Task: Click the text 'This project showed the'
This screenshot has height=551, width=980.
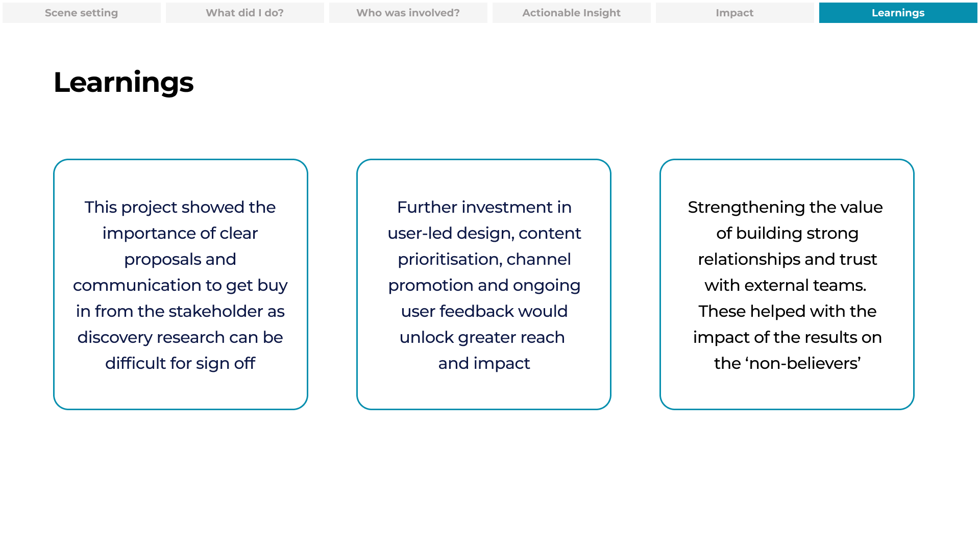Action: [x=180, y=207]
